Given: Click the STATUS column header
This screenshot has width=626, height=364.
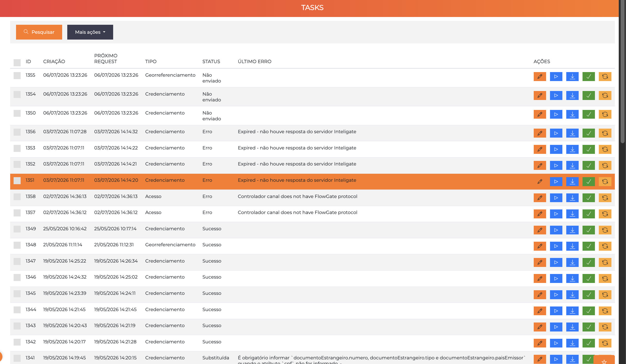Looking at the screenshot, I should pos(211,61).
